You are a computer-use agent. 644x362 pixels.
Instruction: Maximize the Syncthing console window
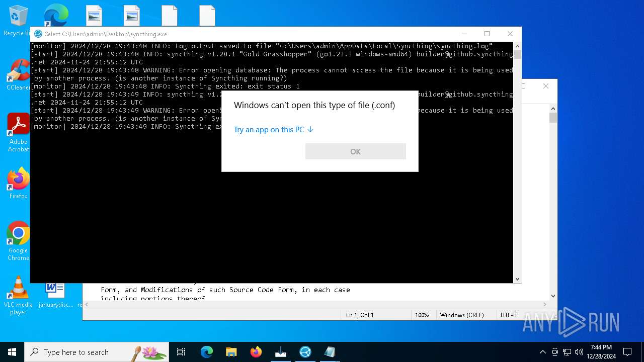(x=487, y=34)
